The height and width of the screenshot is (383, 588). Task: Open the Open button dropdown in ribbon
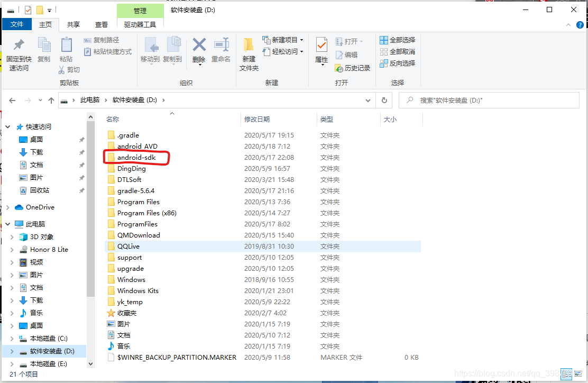click(350, 41)
